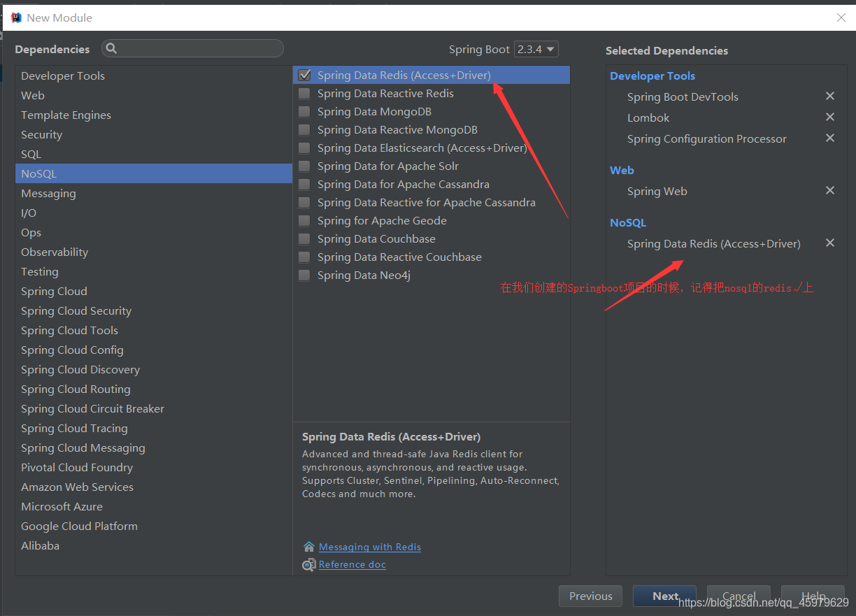Uncheck Spring Data Redis (Access+Driver)
The height and width of the screenshot is (616, 856).
[x=304, y=75]
